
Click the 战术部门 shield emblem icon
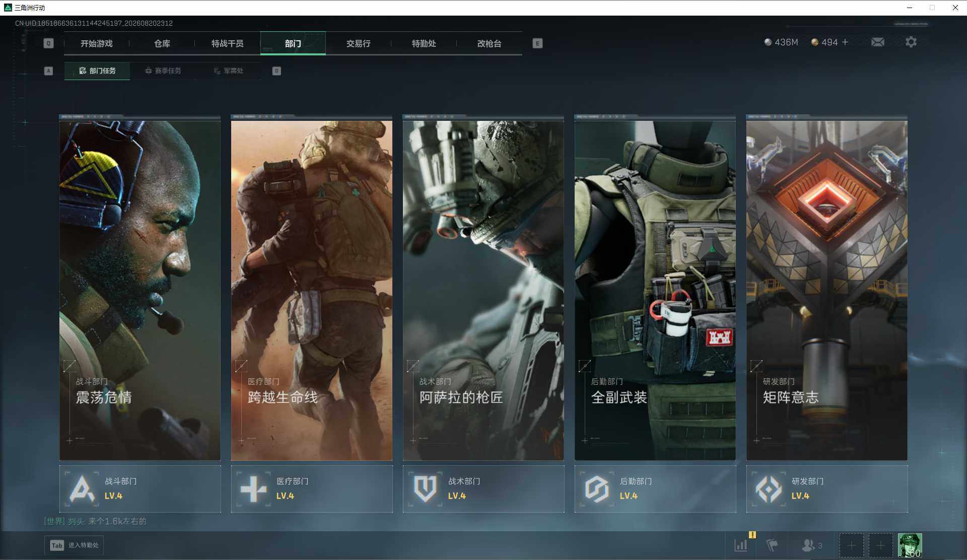tap(425, 488)
